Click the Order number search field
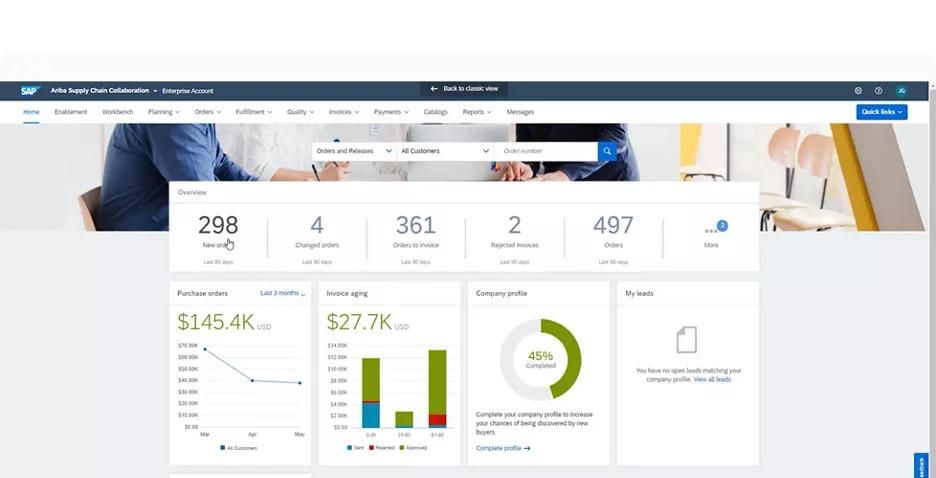This screenshot has height=478, width=936. tap(546, 152)
